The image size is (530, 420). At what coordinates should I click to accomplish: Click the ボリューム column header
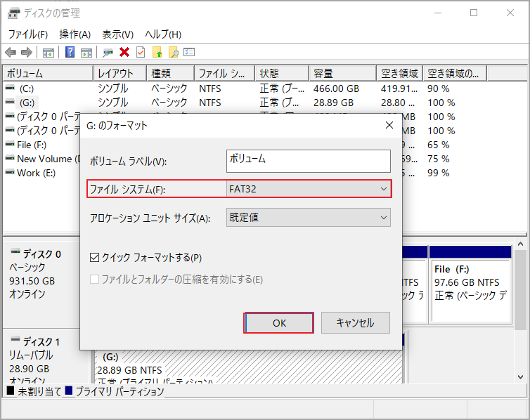click(x=48, y=73)
